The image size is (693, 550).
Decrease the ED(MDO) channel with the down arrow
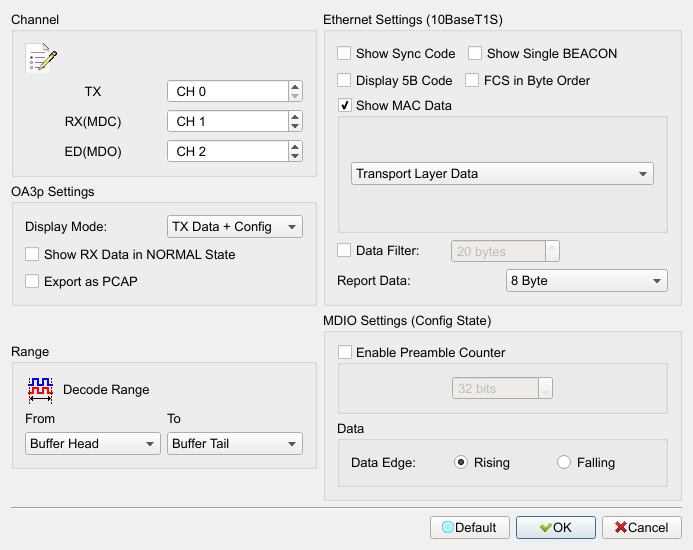(x=295, y=157)
